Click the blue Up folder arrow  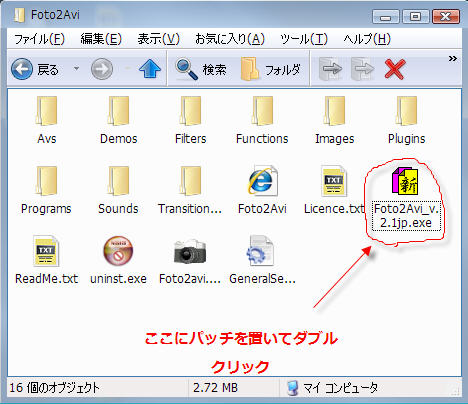coord(150,69)
